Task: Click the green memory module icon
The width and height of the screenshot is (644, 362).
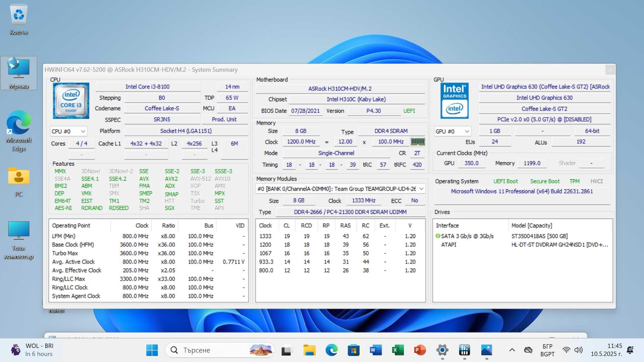Action: tap(418, 142)
